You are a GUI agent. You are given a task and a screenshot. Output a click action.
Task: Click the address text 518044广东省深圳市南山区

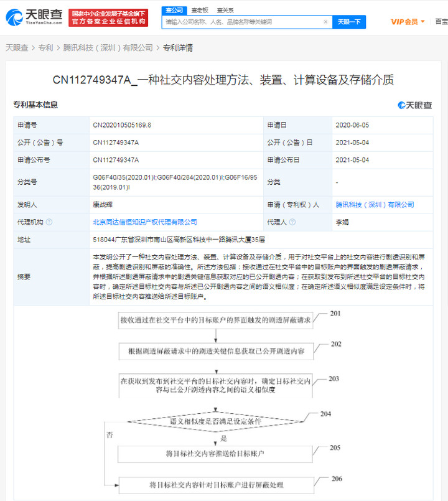[x=179, y=240]
